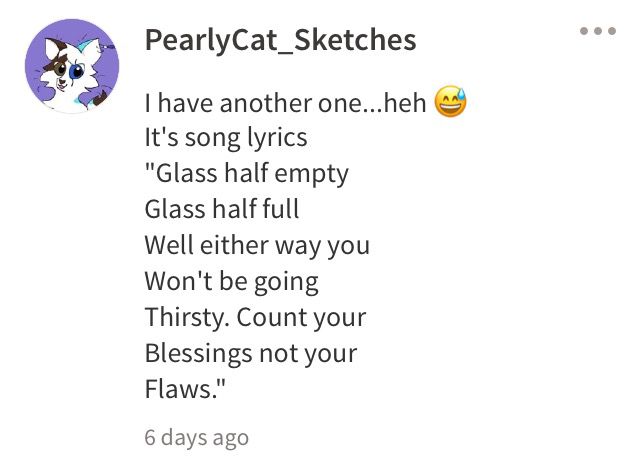Click the "Won't be going" line
640x476 pixels.
[232, 282]
